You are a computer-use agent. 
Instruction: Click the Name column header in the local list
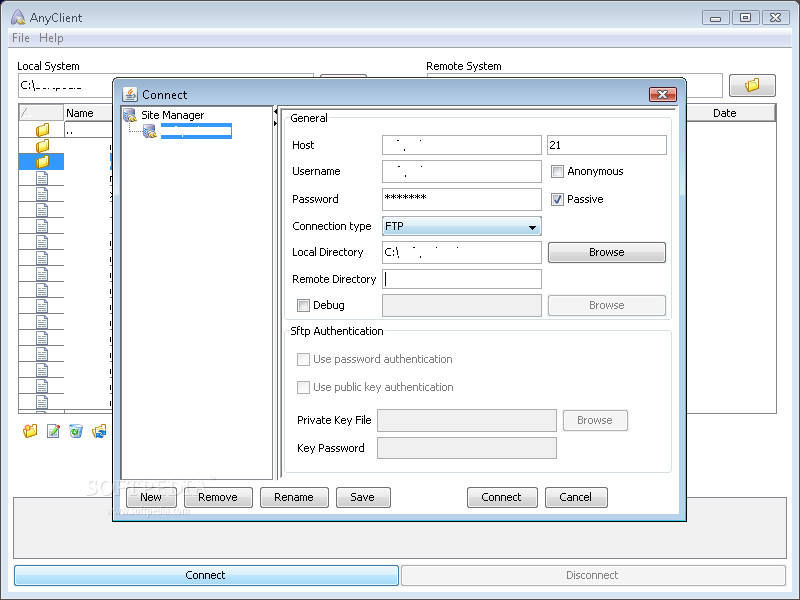coord(88,113)
